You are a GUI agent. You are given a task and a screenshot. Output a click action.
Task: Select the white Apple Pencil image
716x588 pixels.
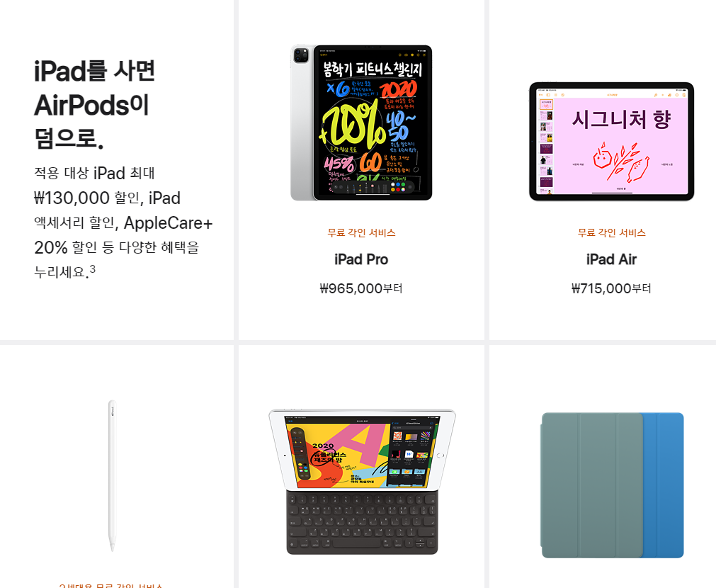[x=113, y=475]
